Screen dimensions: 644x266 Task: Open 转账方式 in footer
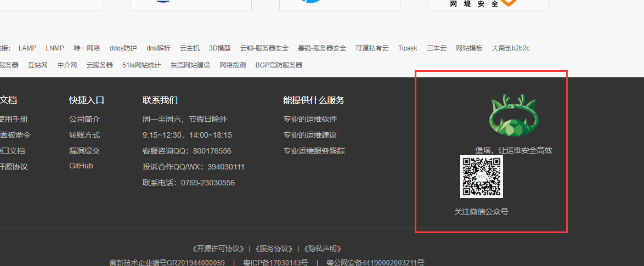[84, 135]
